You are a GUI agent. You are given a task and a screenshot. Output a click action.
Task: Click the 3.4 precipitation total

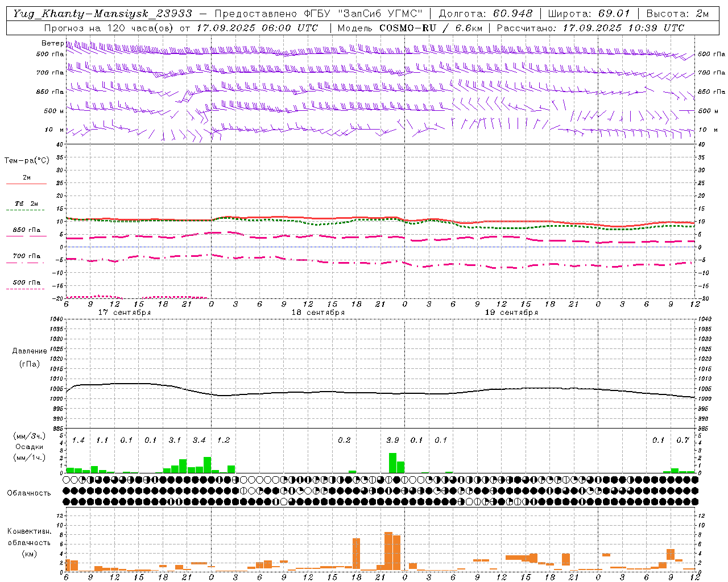point(199,440)
